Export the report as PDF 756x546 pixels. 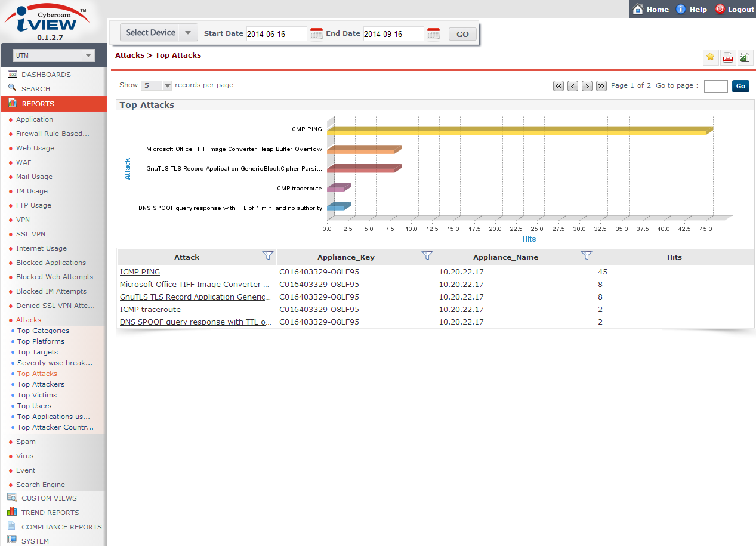pos(727,57)
